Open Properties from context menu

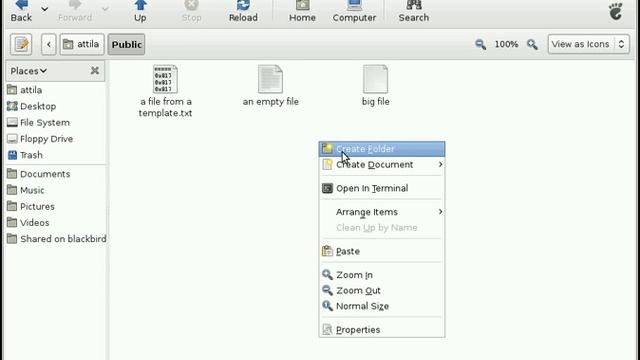tap(382, 329)
